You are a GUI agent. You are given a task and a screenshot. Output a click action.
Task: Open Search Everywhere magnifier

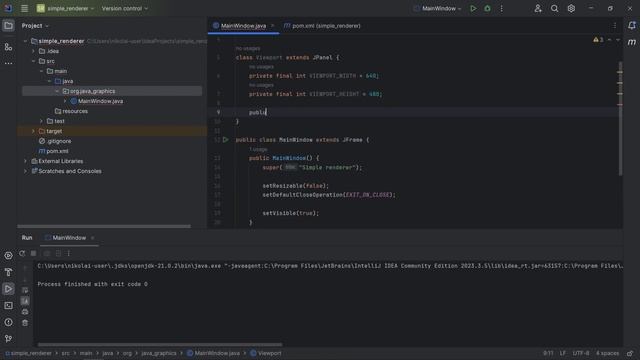click(554, 8)
